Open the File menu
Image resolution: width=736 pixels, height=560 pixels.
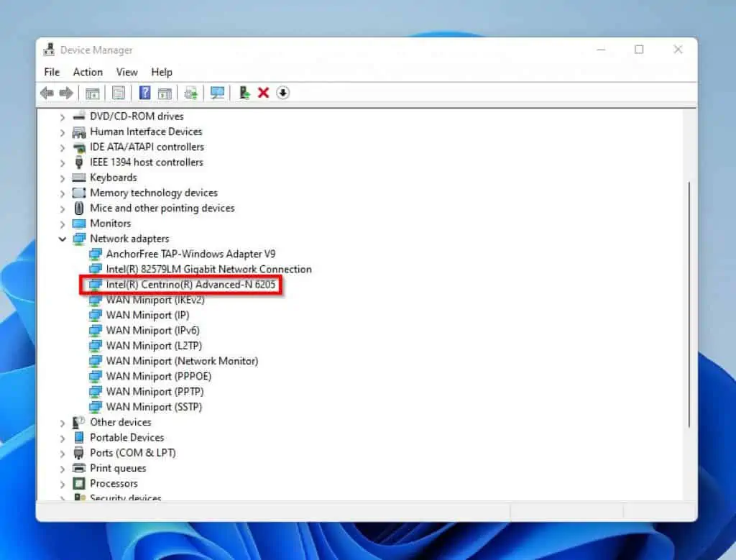51,72
